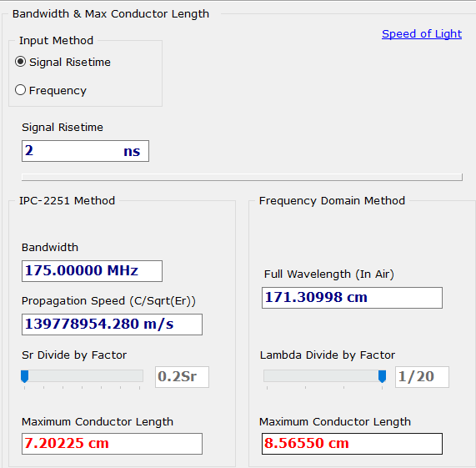Click the Sr Divide by Factor slider handle
The image size is (476, 468).
click(x=24, y=376)
